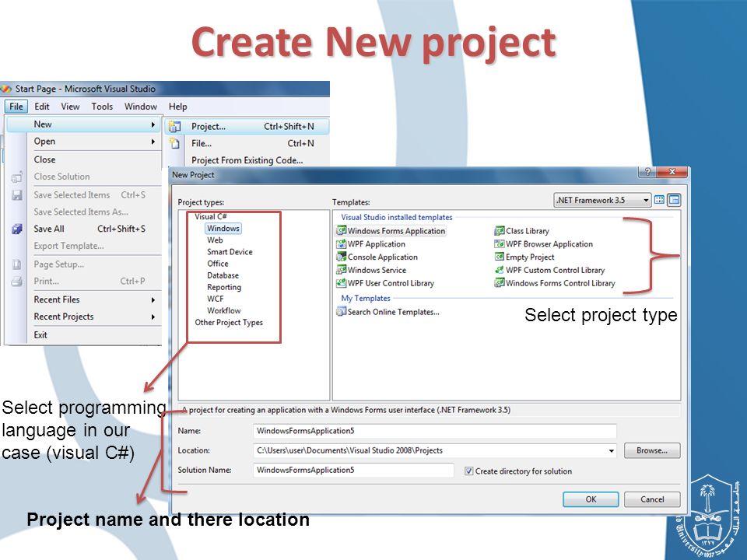Select Other Project Types node

[229, 322]
